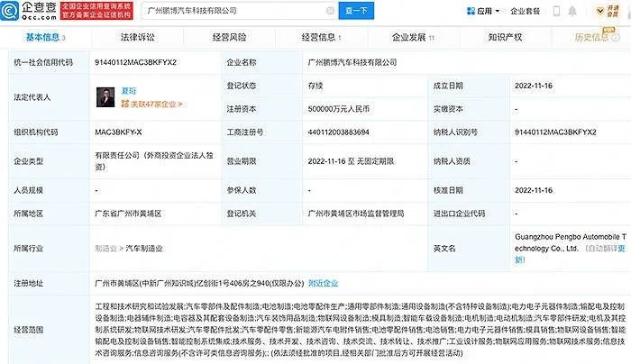
Task: Open legal representative 夏珩 profile link
Action: [129, 91]
